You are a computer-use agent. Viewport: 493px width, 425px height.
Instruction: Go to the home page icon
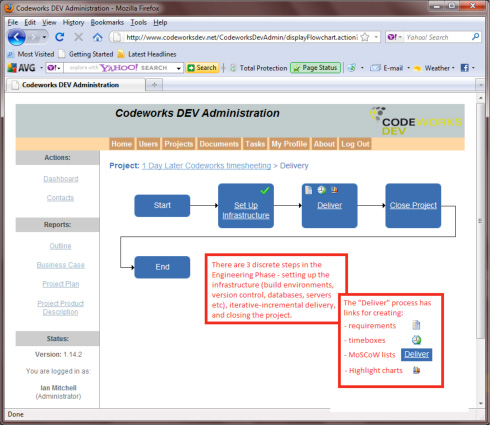coord(97,37)
